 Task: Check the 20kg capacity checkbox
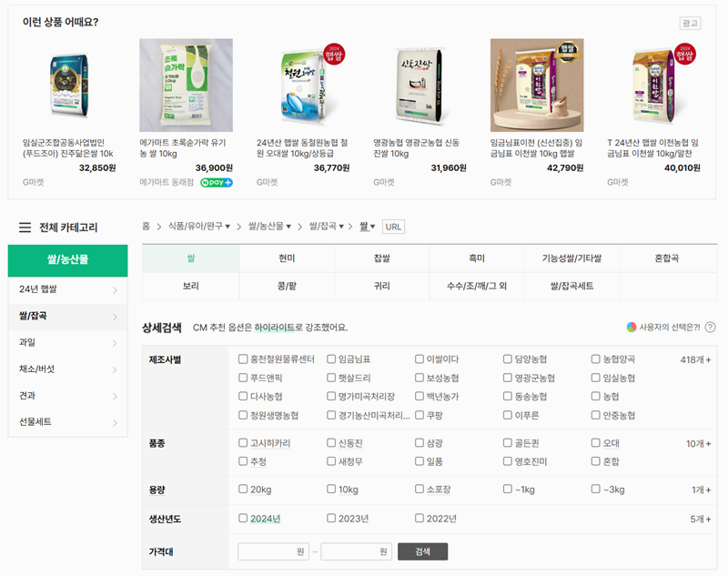243,489
